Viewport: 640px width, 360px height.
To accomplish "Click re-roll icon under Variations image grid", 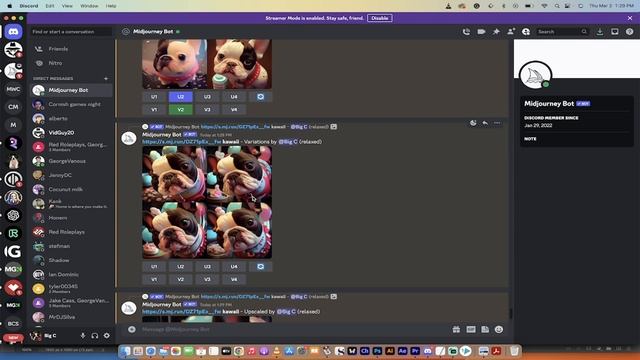I will click(260, 267).
